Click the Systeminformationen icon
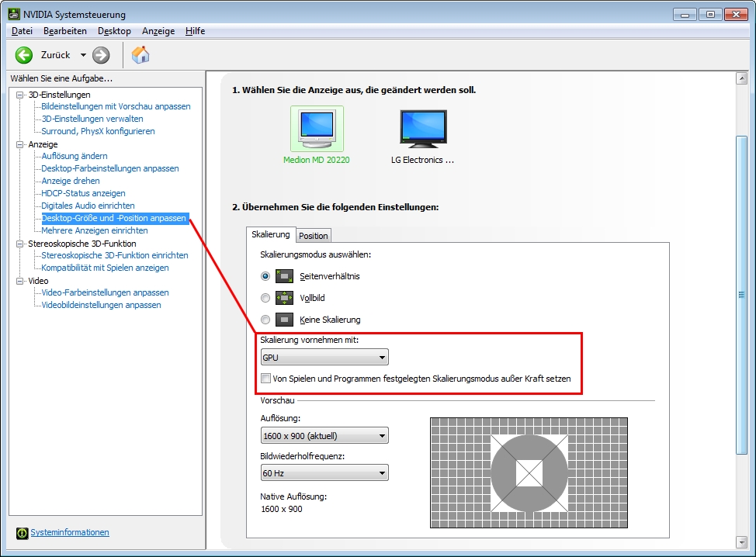 point(23,533)
